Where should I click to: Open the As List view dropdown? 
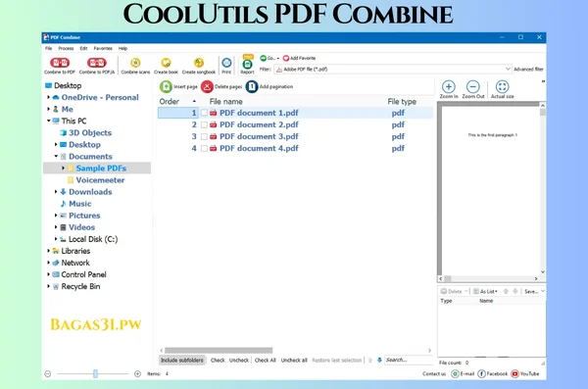(485, 291)
